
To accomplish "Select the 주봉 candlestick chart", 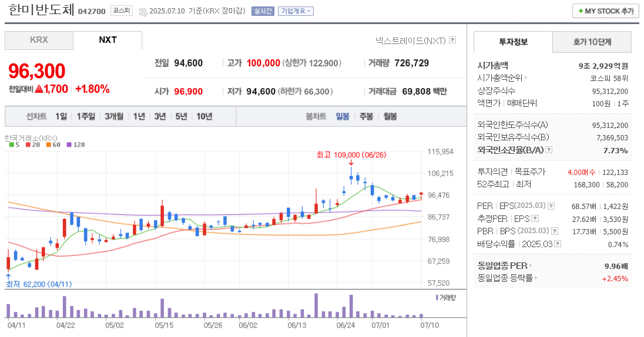I will click(366, 117).
